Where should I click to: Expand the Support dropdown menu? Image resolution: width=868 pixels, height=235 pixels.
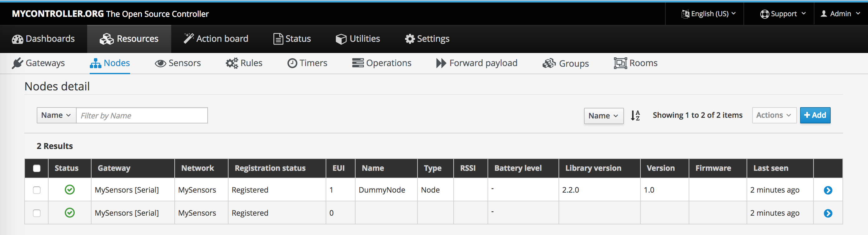tap(783, 14)
